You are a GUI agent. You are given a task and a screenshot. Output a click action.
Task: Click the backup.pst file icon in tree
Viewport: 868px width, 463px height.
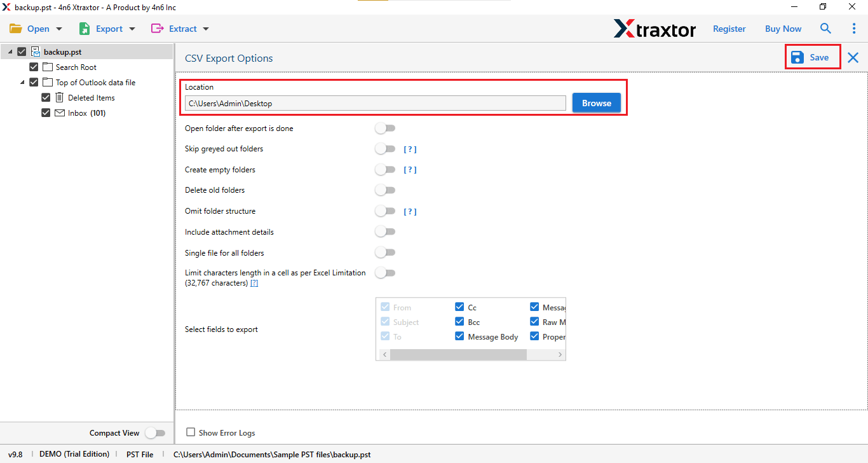click(x=36, y=52)
